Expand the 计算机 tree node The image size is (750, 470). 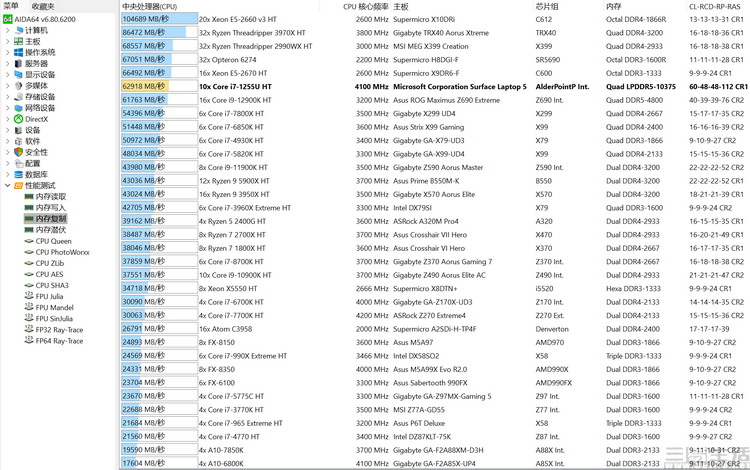7,30
